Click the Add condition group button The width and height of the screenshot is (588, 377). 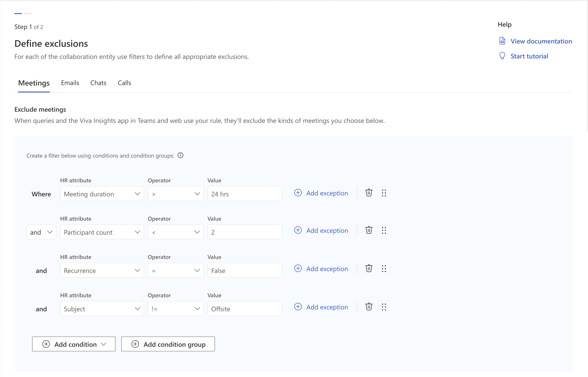[x=168, y=344]
